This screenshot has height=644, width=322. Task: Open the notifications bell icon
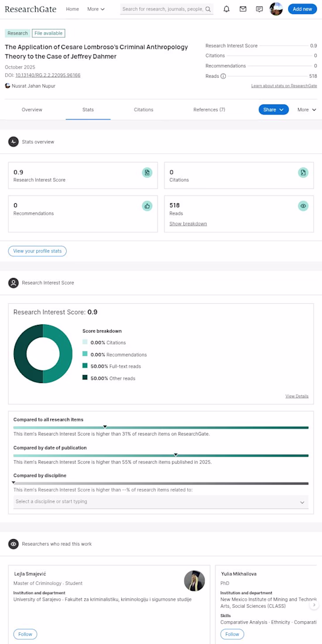[x=227, y=9]
